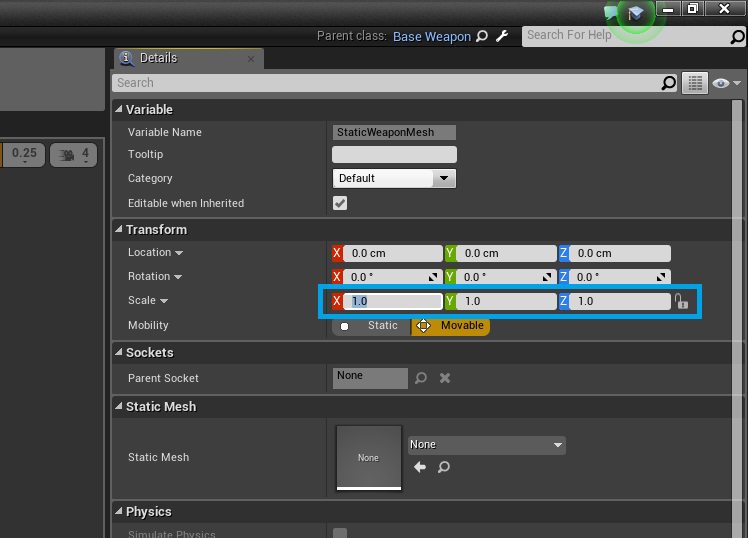Browse Parent Socket with magnifier icon
This screenshot has width=748, height=538.
[421, 378]
